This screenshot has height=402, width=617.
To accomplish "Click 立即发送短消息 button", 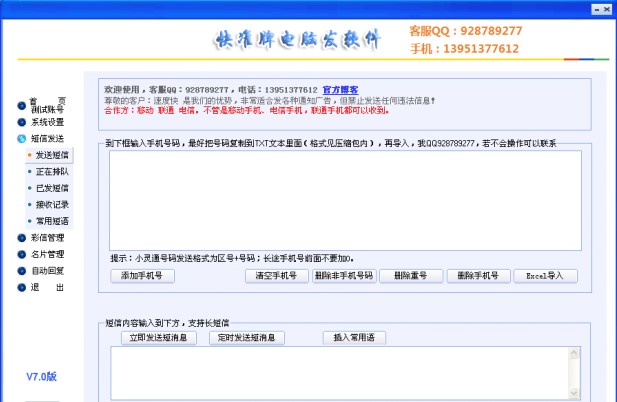I will [160, 338].
